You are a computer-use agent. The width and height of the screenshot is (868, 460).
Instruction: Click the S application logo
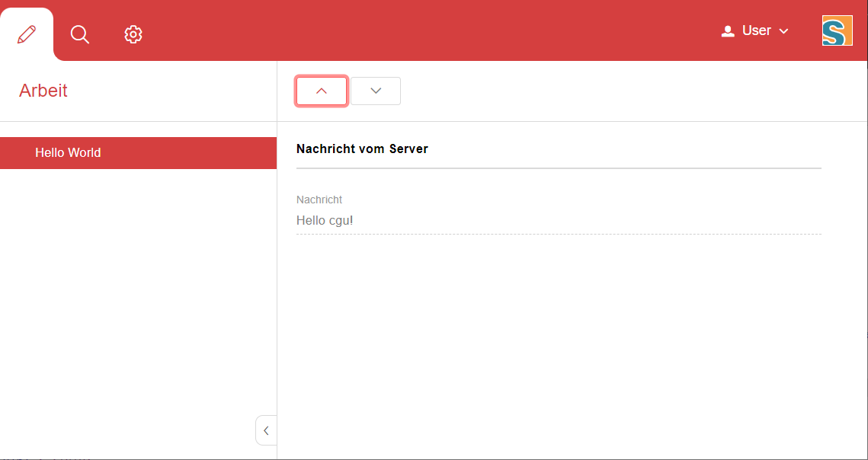837,31
